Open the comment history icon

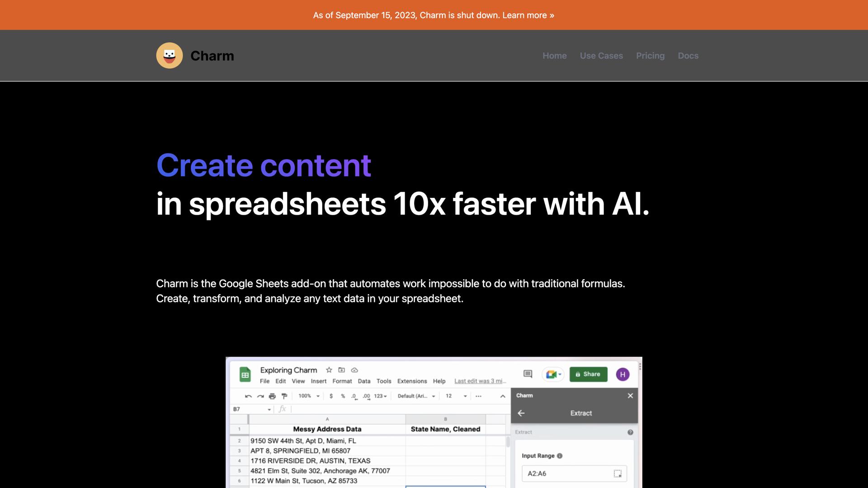pyautogui.click(x=528, y=374)
